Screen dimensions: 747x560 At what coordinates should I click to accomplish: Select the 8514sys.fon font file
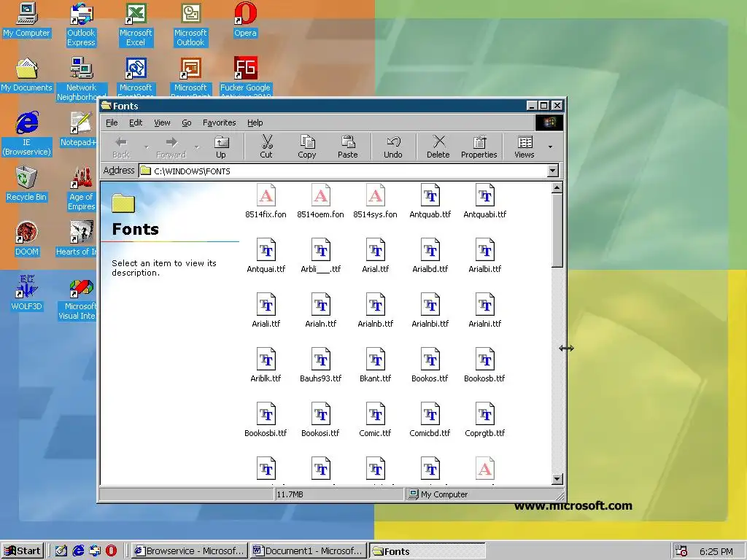(376, 201)
